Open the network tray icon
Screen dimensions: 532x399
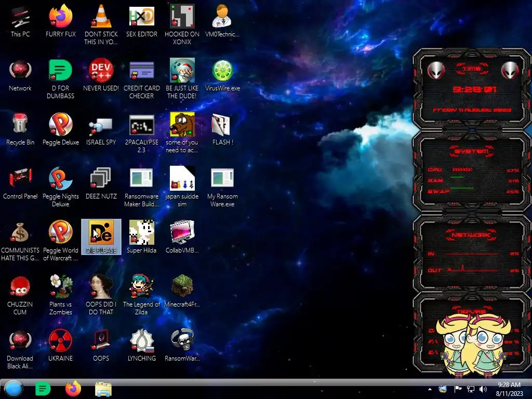(471, 390)
